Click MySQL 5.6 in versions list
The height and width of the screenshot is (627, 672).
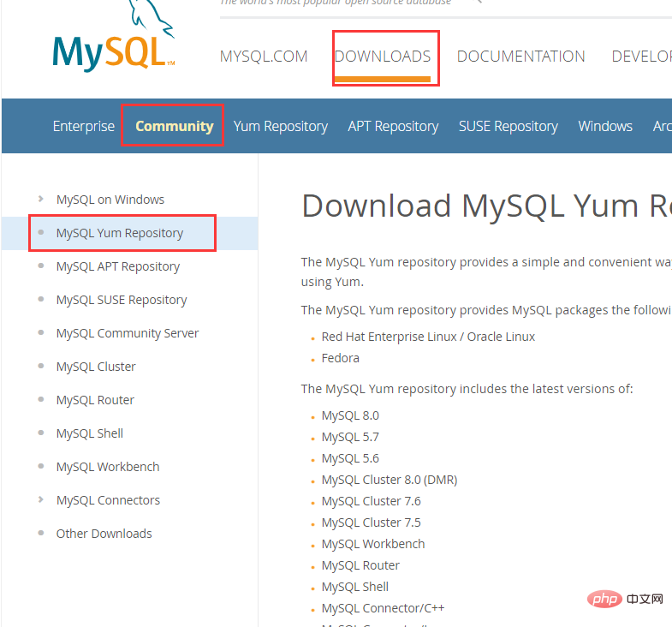click(x=350, y=458)
